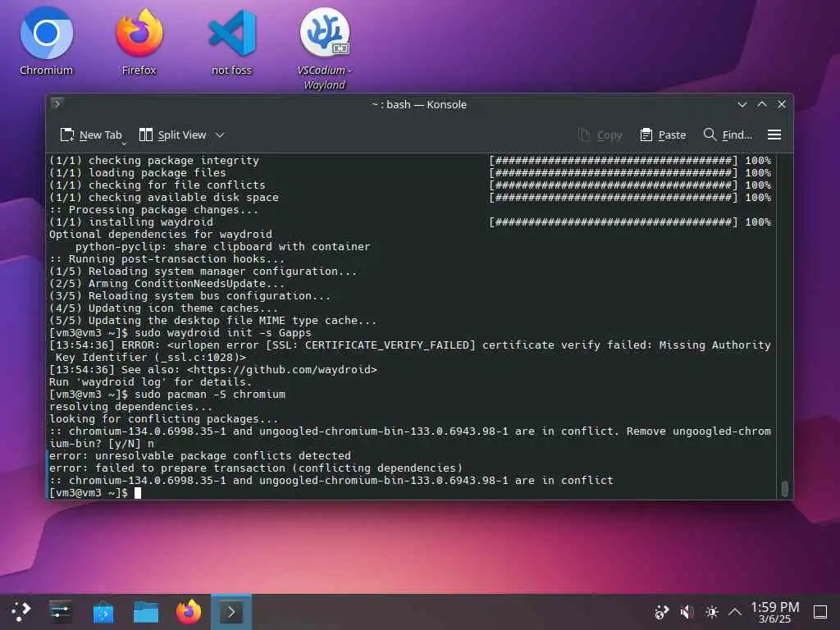Viewport: 840px width, 630px height.
Task: Launch Firefox from the taskbar
Action: coord(189,612)
